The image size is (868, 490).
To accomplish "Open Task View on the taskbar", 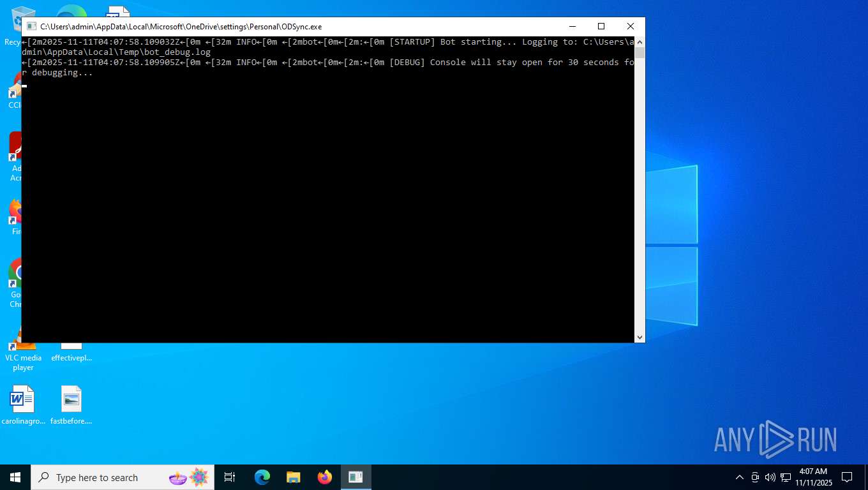I will 230,477.
